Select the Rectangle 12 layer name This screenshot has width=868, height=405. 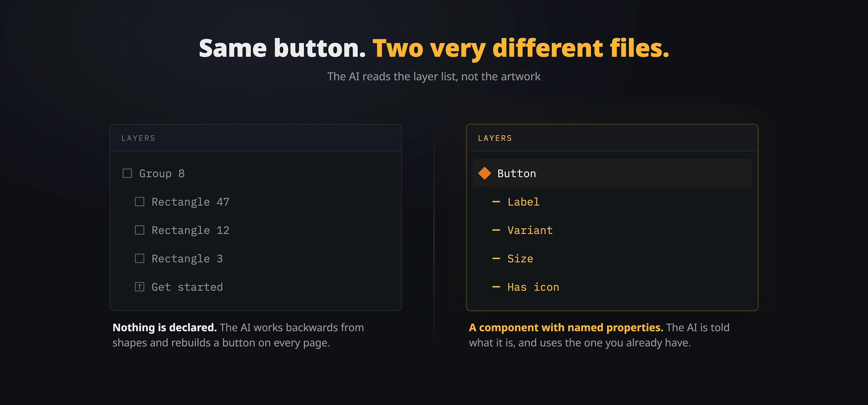click(x=190, y=230)
